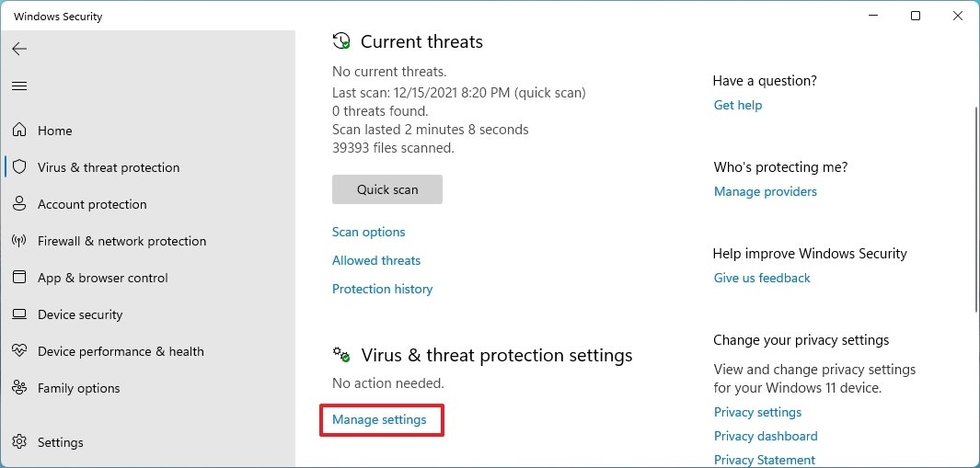The width and height of the screenshot is (980, 468).
Task: Click the Firewall & network antenna icon
Action: (x=20, y=241)
